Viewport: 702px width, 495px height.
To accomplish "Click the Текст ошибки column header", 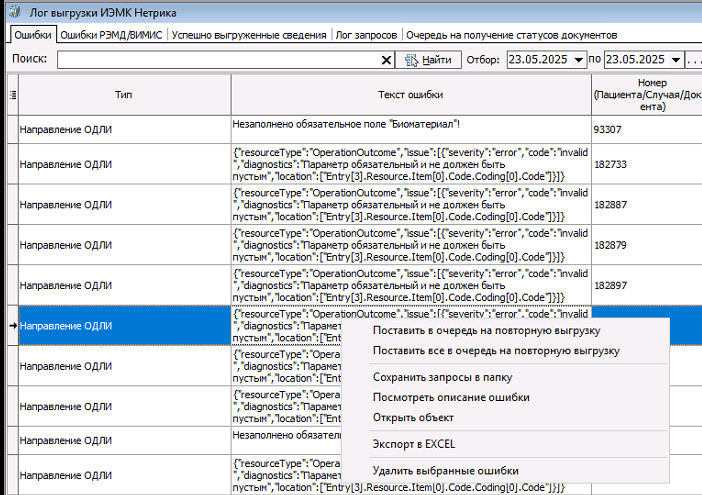I will click(x=411, y=94).
